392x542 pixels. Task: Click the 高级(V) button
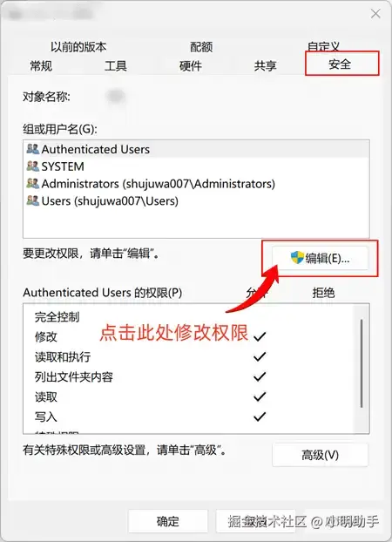point(320,455)
